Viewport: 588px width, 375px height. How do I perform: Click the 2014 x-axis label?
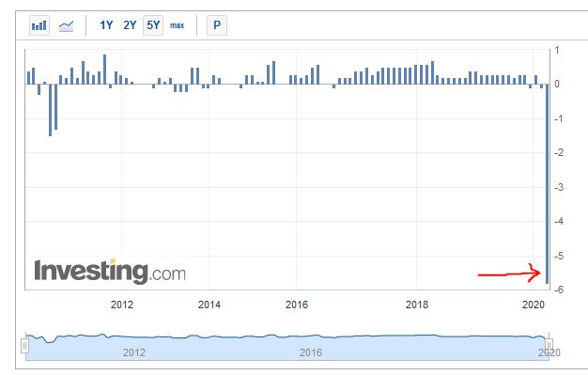tap(209, 305)
